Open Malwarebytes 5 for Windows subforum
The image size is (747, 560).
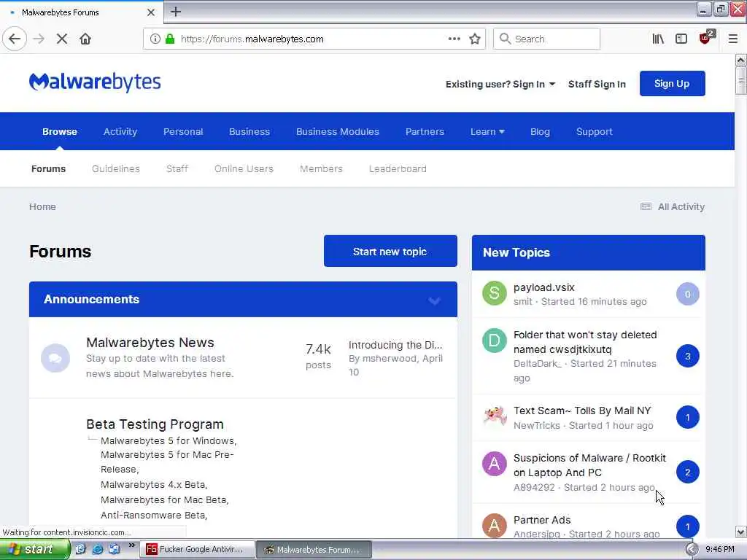coord(169,441)
